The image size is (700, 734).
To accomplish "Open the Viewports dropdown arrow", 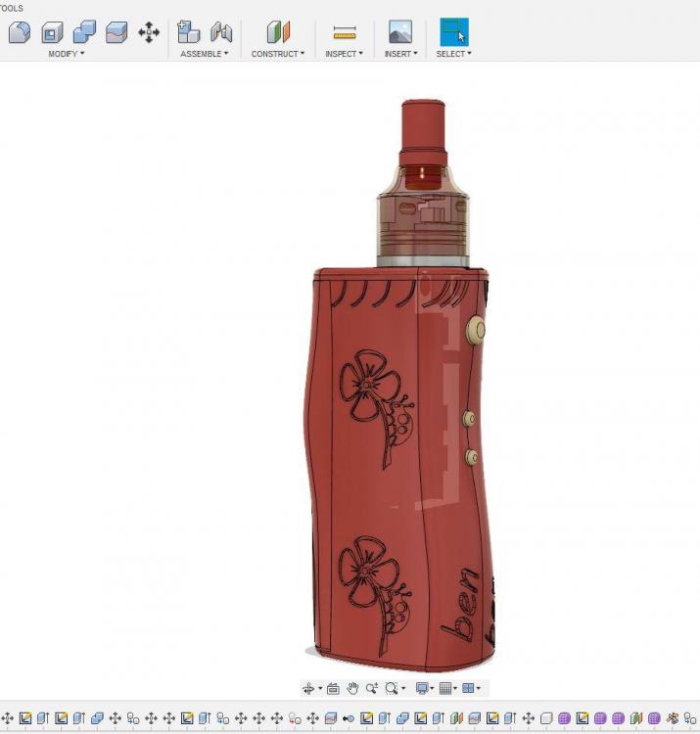I will click(478, 688).
